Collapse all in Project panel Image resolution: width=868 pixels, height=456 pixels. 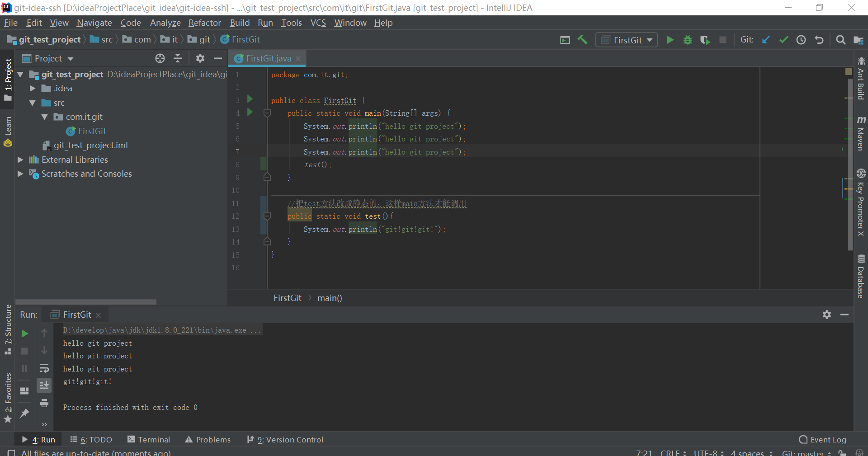coord(178,58)
